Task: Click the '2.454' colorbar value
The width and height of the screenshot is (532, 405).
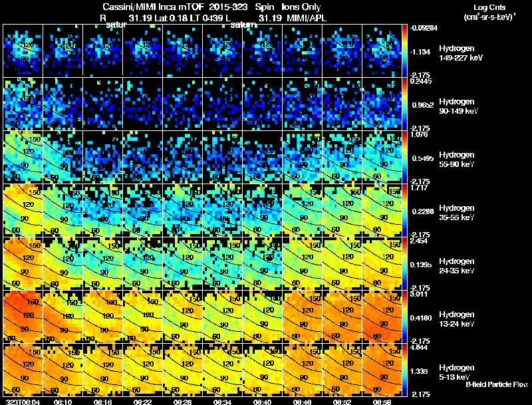Action: (x=419, y=241)
